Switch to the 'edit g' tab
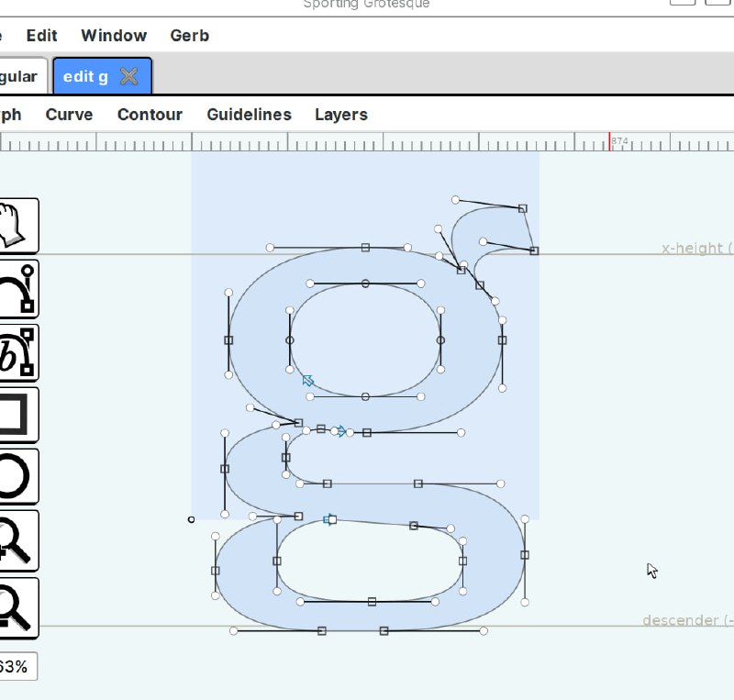This screenshot has height=700, width=734. tap(85, 76)
